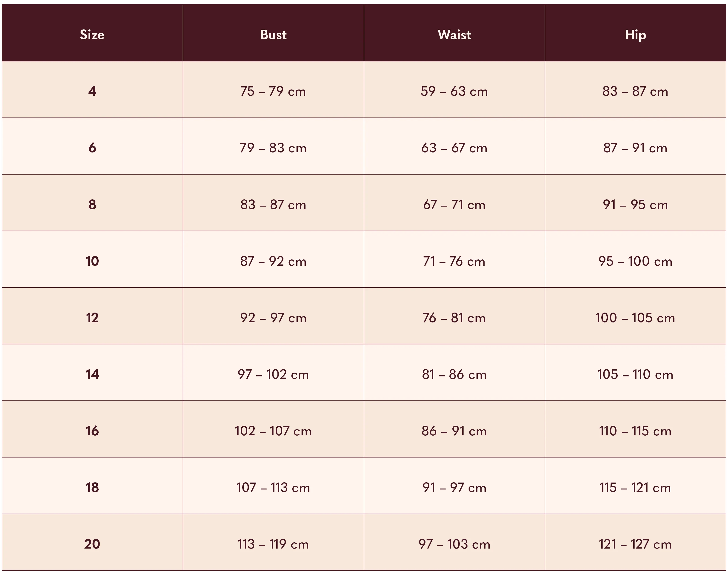Select the 87 – 92 cm bust cell
Screen dimensions: 728x575
tap(273, 261)
